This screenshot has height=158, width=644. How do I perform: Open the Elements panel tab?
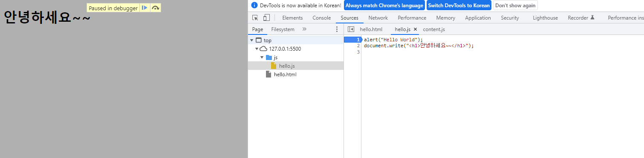click(x=292, y=18)
